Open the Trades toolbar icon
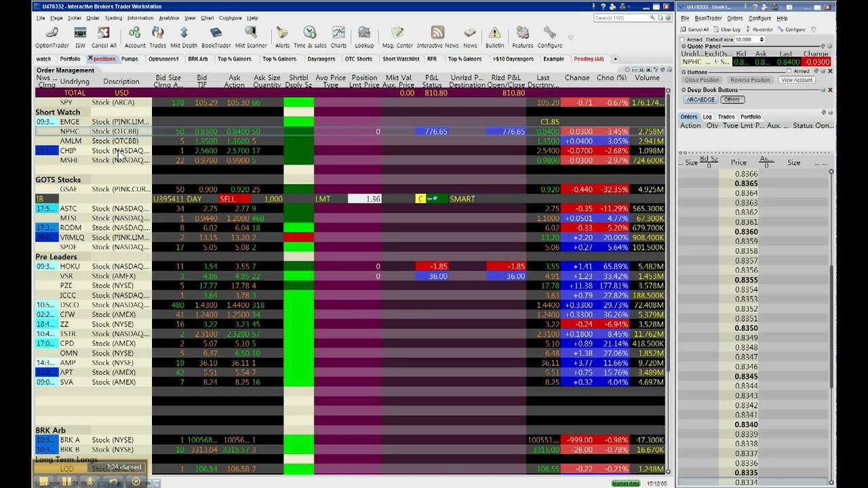 (157, 37)
